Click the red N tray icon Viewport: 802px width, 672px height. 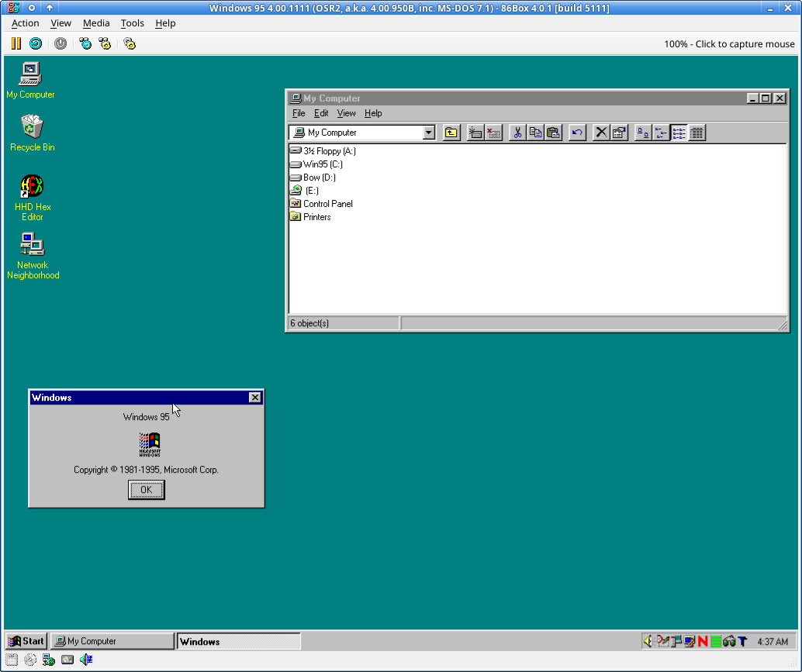click(703, 641)
